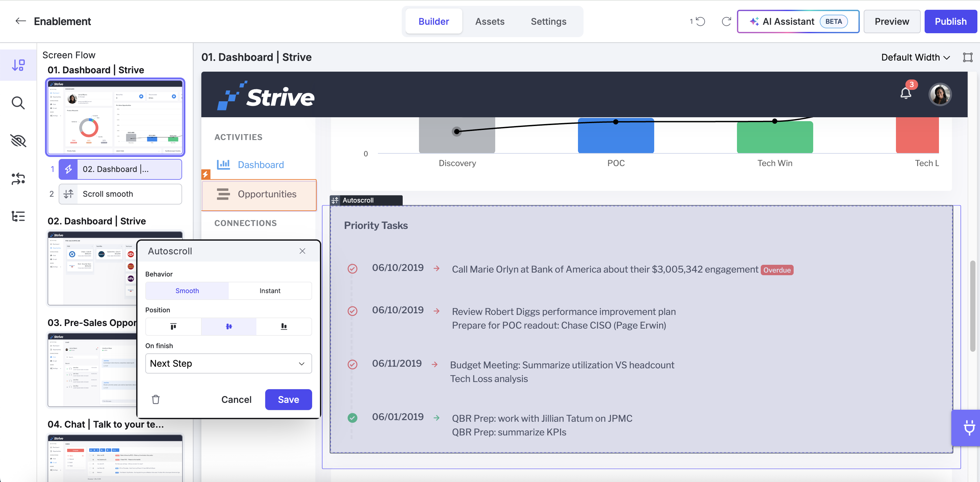This screenshot has height=482, width=980.
Task: Close the Autoscroll dialog
Action: pyautogui.click(x=302, y=251)
